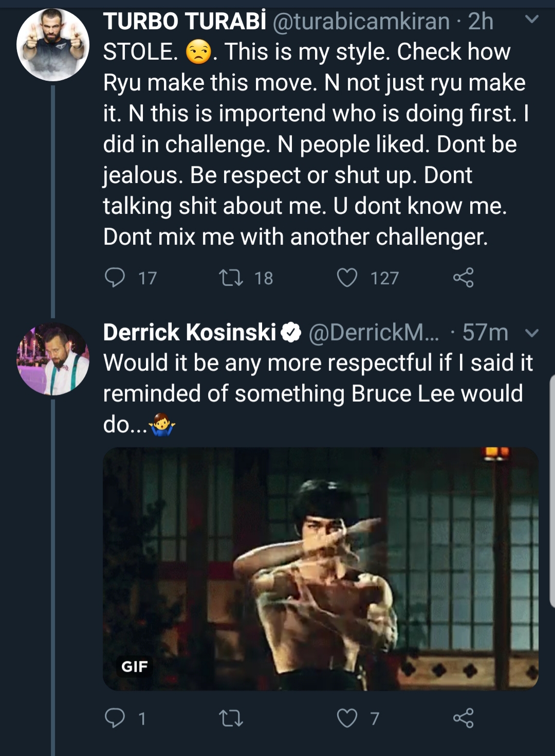The image size is (555, 756).
Task: Expand options chevron on Derrick Kosinski's tweet
Action: pos(532,333)
